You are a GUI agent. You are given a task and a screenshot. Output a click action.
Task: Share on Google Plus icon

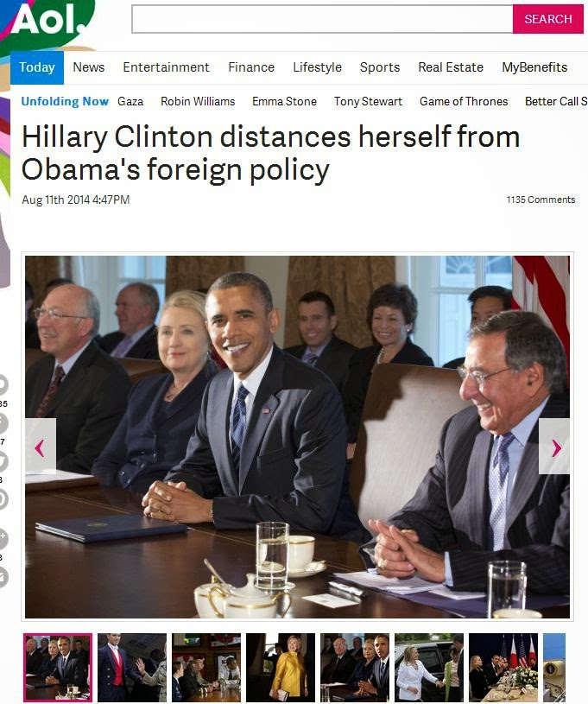click(x=3, y=539)
